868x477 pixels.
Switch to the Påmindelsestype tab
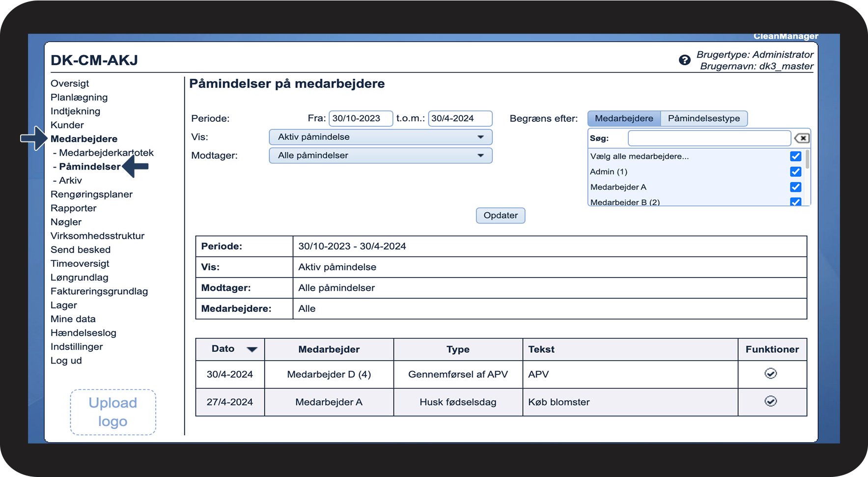click(x=703, y=118)
